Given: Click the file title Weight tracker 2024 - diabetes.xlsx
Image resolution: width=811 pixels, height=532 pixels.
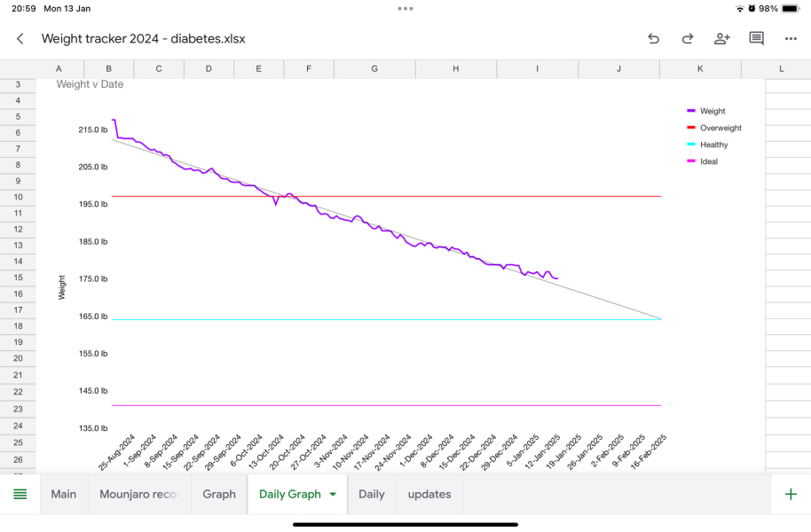Looking at the screenshot, I should (143, 39).
